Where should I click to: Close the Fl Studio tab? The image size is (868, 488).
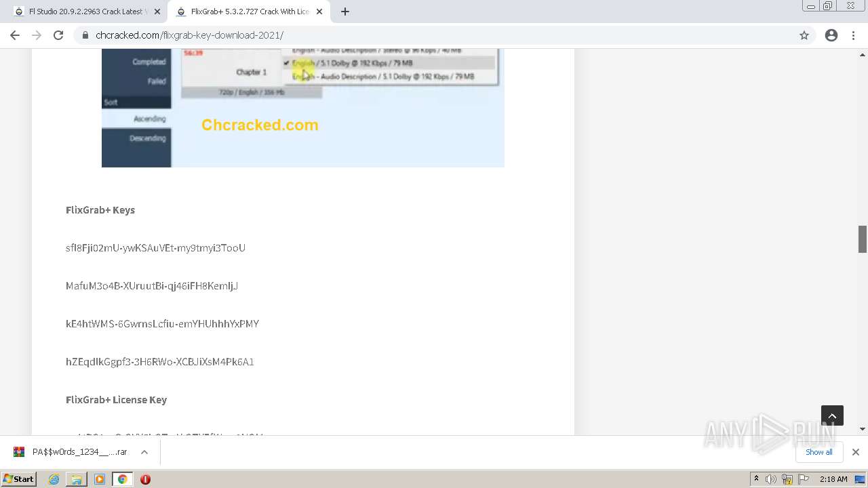(x=157, y=12)
